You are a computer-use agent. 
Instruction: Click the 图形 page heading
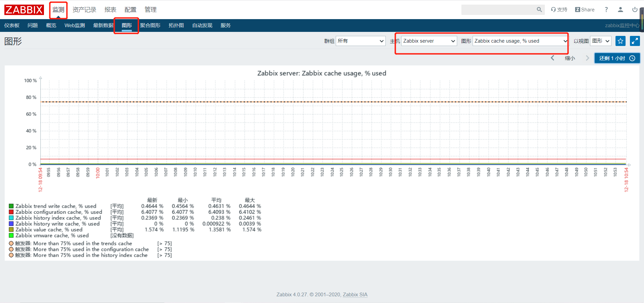coord(13,41)
